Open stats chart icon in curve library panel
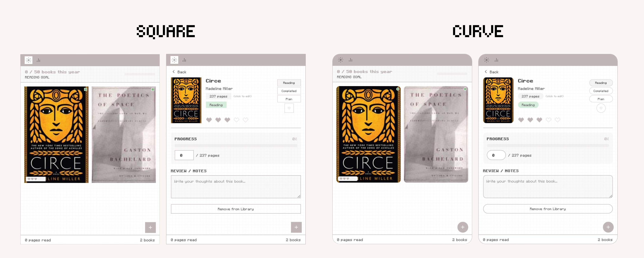Image resolution: width=644 pixels, height=258 pixels. tap(351, 60)
